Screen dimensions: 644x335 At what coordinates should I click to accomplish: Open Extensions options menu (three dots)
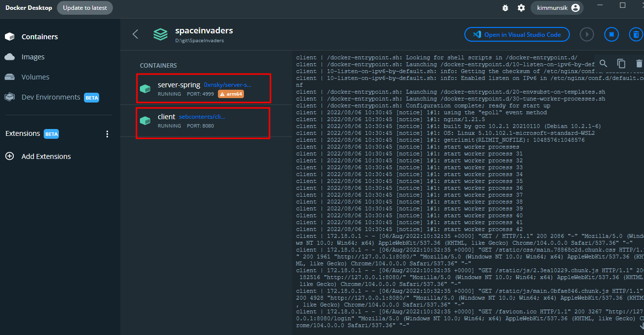coord(107,134)
